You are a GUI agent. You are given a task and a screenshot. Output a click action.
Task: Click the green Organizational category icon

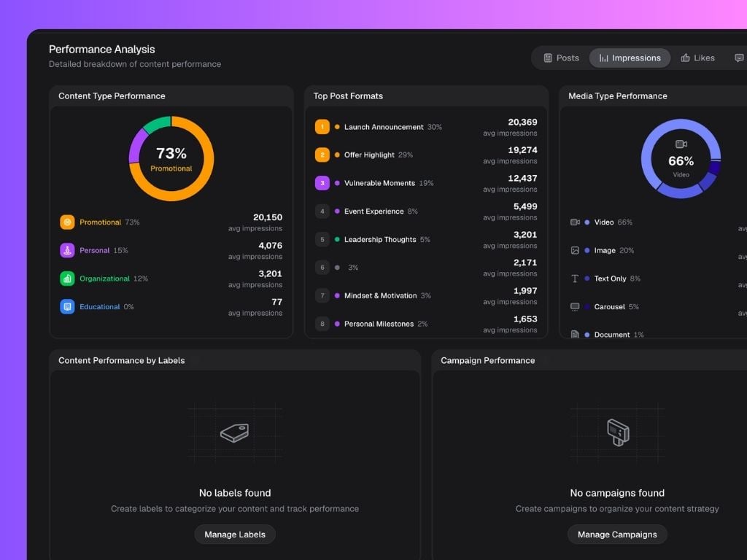click(x=67, y=279)
